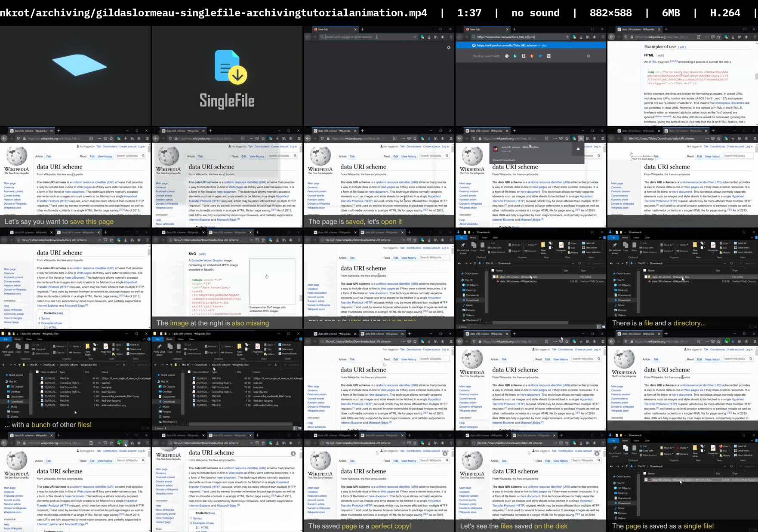Click settings gear in 'This time, search with' row
The image size is (758, 532).
coord(589,56)
